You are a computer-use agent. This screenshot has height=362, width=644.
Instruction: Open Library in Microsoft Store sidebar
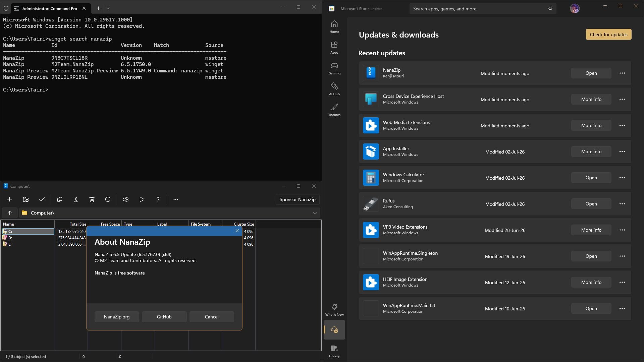pos(334,351)
